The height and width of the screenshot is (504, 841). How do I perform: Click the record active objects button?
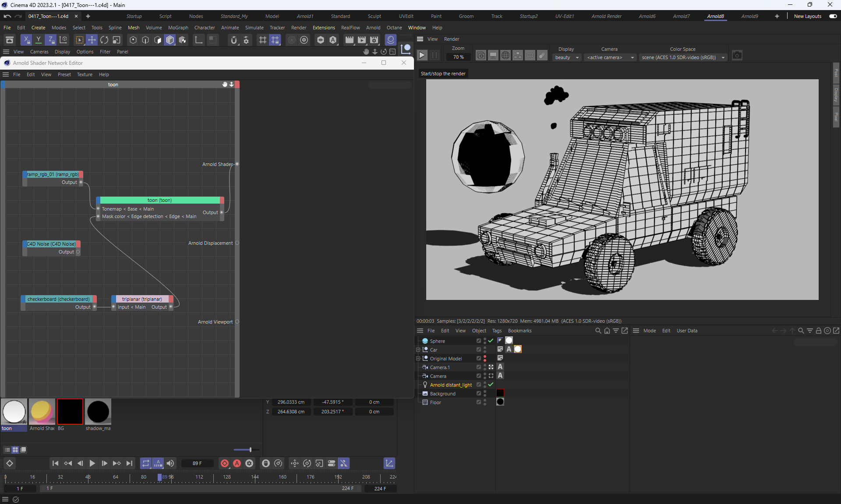point(225,463)
